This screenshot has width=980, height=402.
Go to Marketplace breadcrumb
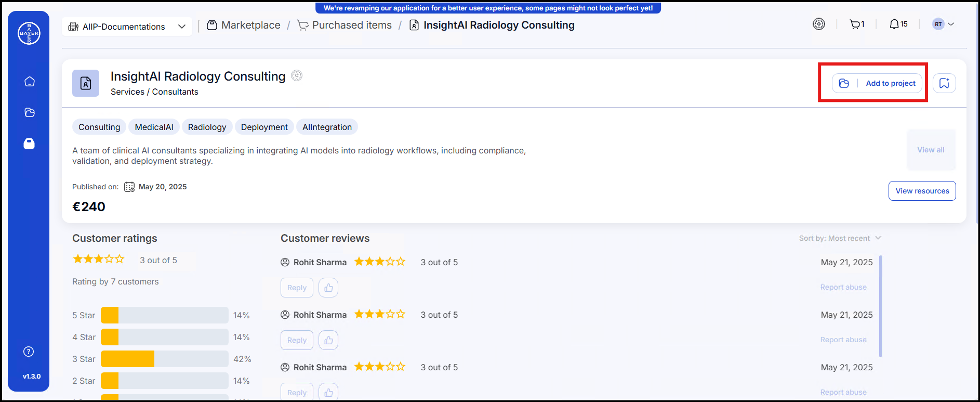[244, 25]
